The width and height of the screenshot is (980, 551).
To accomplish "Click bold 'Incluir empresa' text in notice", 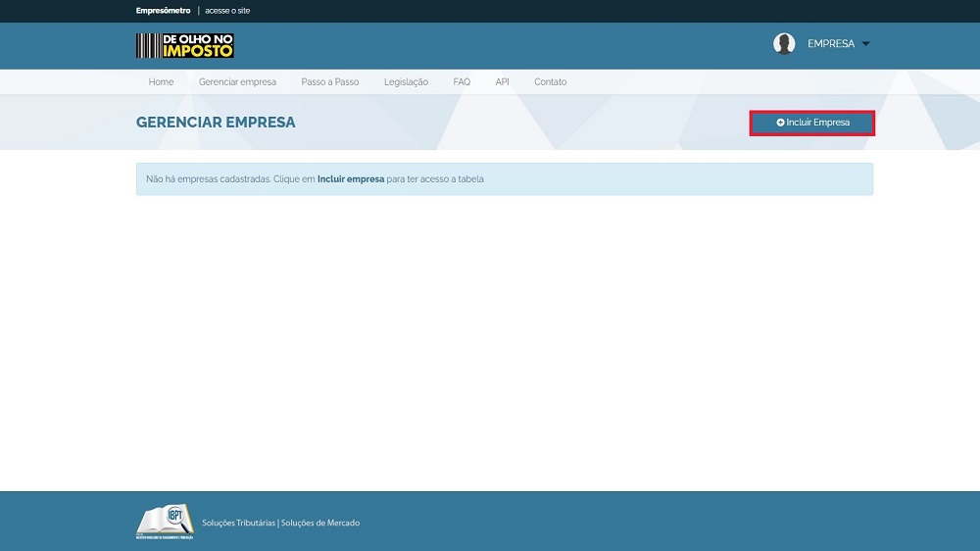I will click(351, 179).
